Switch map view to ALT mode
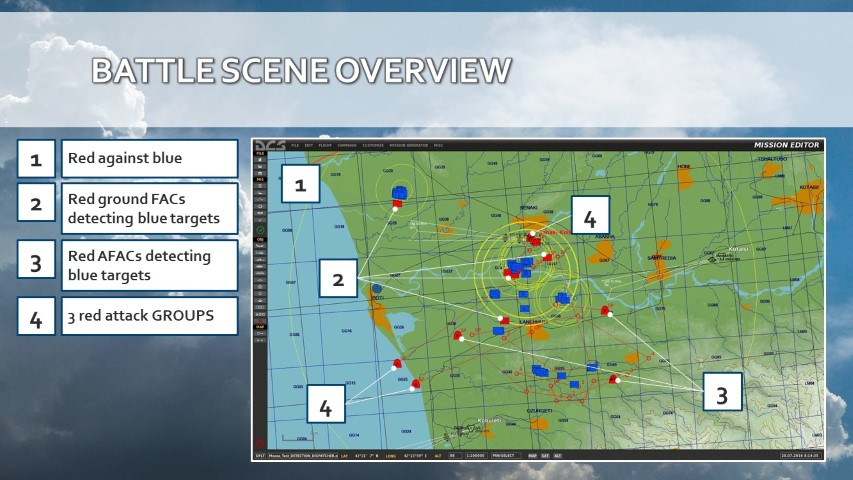The width and height of the screenshot is (853, 480). click(x=558, y=455)
